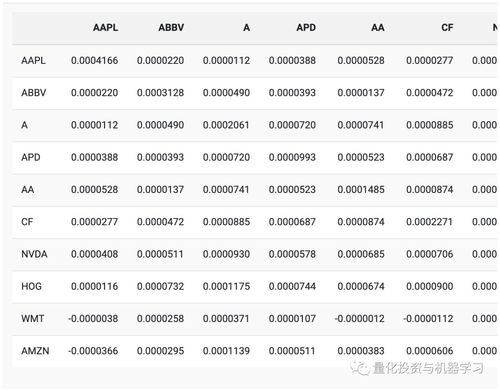
Task: Click the AMZN row label
Action: [x=35, y=351]
